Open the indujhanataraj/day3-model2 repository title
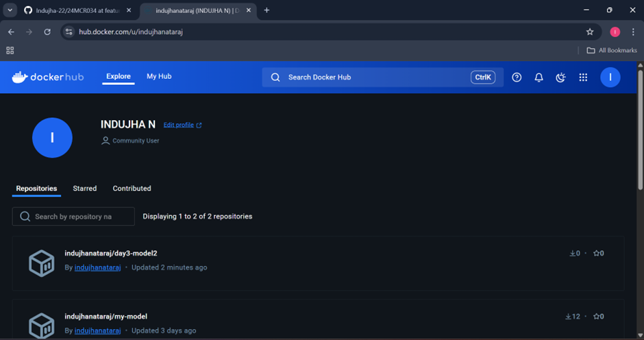This screenshot has height=340, width=644. (111, 253)
